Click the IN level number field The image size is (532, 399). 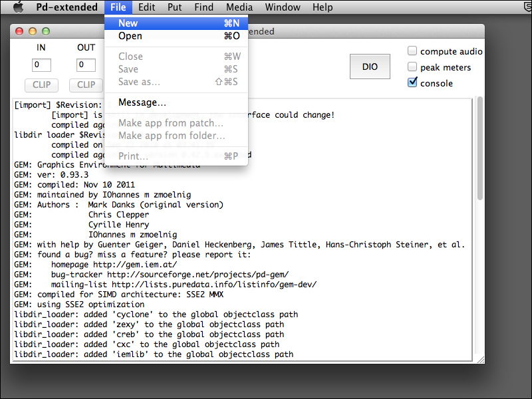pos(41,65)
